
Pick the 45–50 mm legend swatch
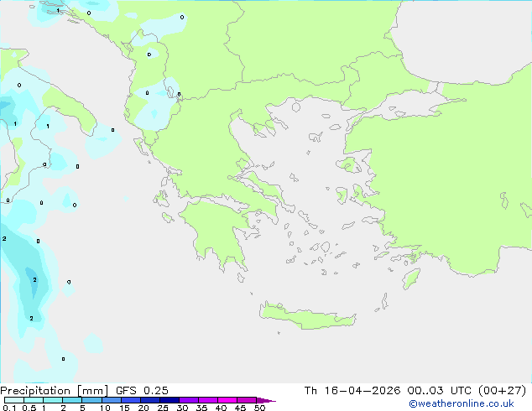(x=247, y=400)
